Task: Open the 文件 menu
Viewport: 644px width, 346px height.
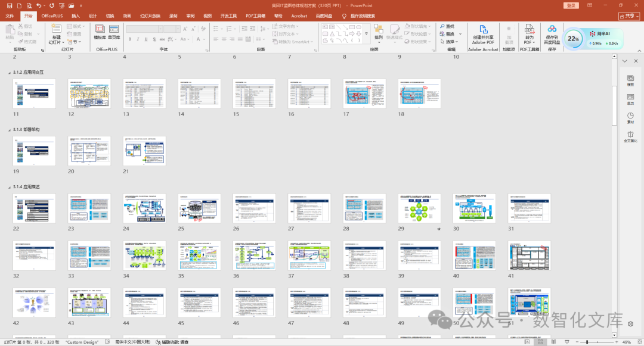Action: click(10, 16)
